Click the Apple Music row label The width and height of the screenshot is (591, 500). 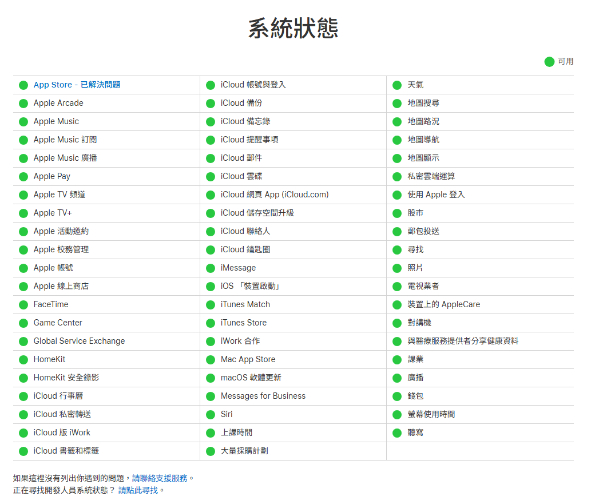[x=56, y=121]
